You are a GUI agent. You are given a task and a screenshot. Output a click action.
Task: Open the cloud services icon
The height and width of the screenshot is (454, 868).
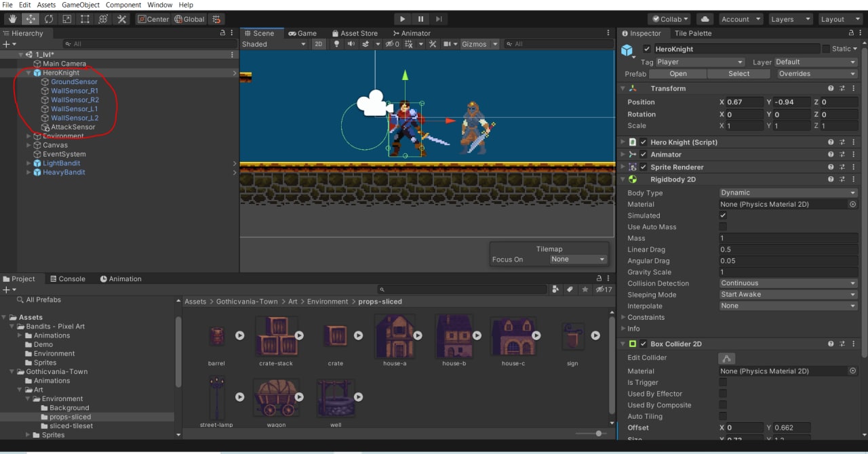705,19
